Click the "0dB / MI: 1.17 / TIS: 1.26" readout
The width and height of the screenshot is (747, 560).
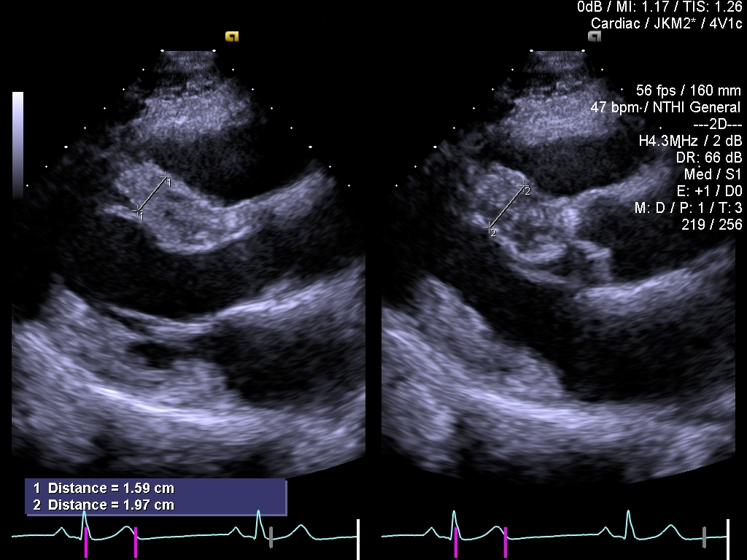coord(659,7)
